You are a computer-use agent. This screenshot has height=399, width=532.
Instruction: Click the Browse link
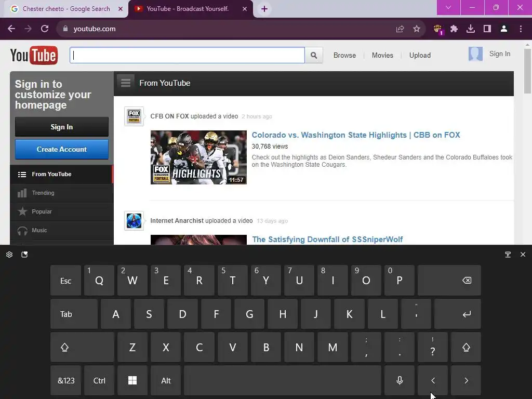tap(344, 55)
